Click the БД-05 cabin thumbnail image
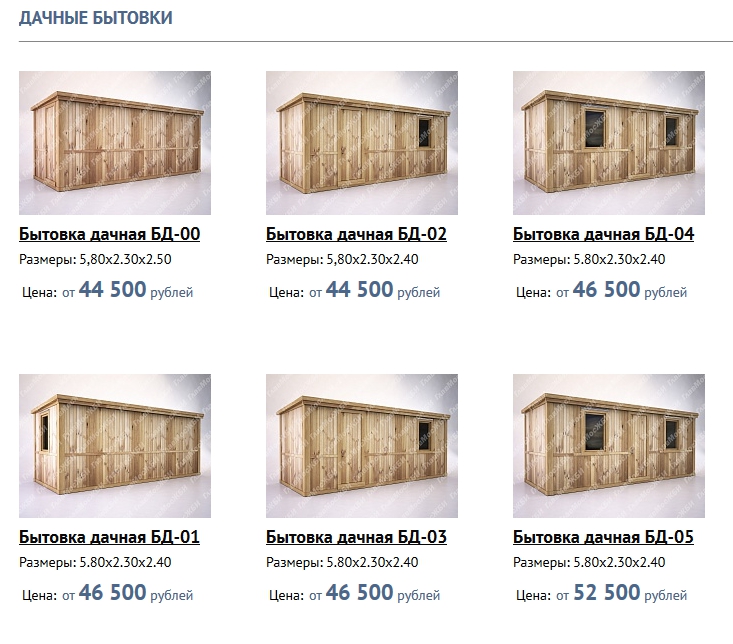This screenshot has height=644, width=733. coord(609,446)
